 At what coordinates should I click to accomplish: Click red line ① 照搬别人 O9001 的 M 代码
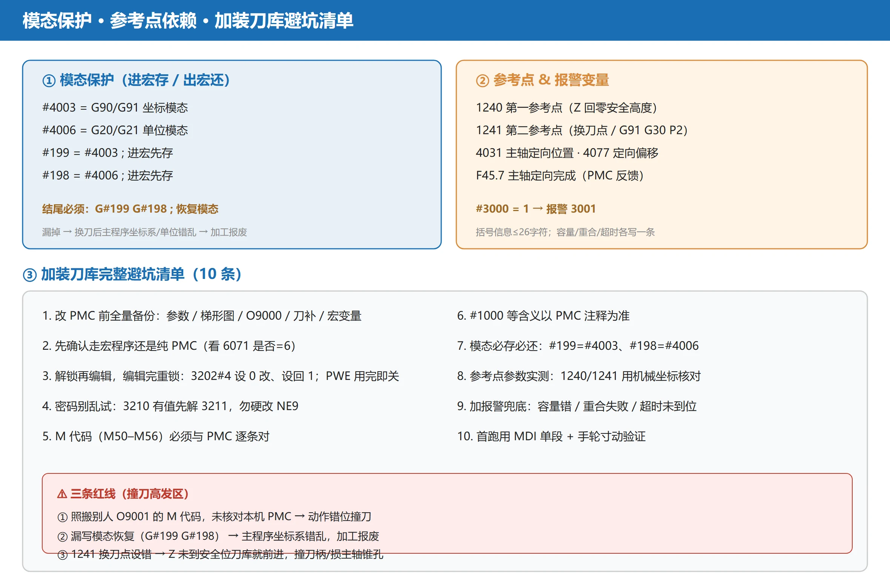[214, 517]
